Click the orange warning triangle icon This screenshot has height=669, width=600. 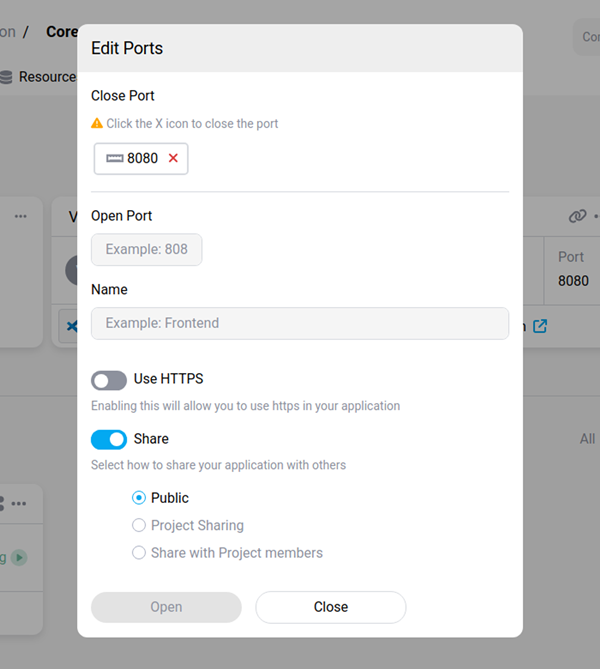[97, 123]
